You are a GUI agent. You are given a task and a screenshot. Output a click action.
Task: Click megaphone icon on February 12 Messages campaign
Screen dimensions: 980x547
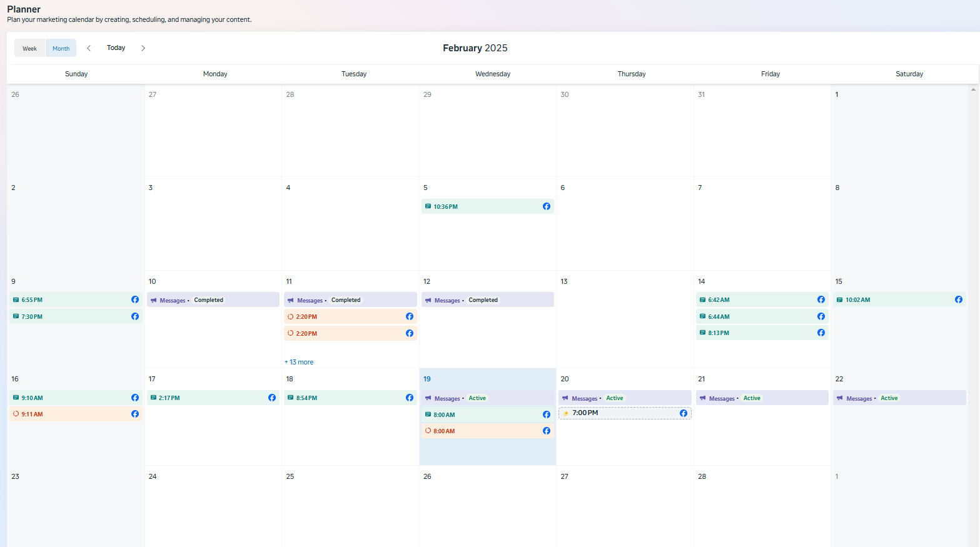(428, 300)
